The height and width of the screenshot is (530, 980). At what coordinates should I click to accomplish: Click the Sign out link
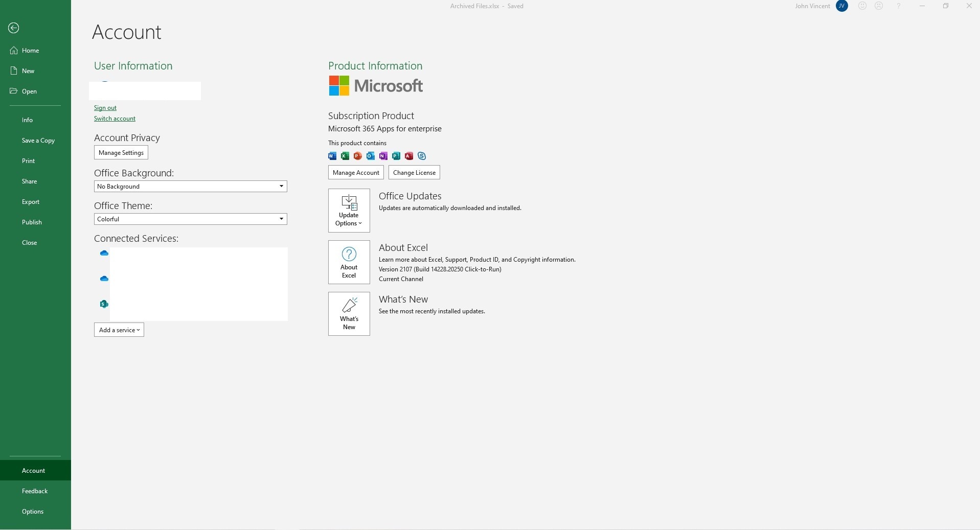[x=105, y=108]
